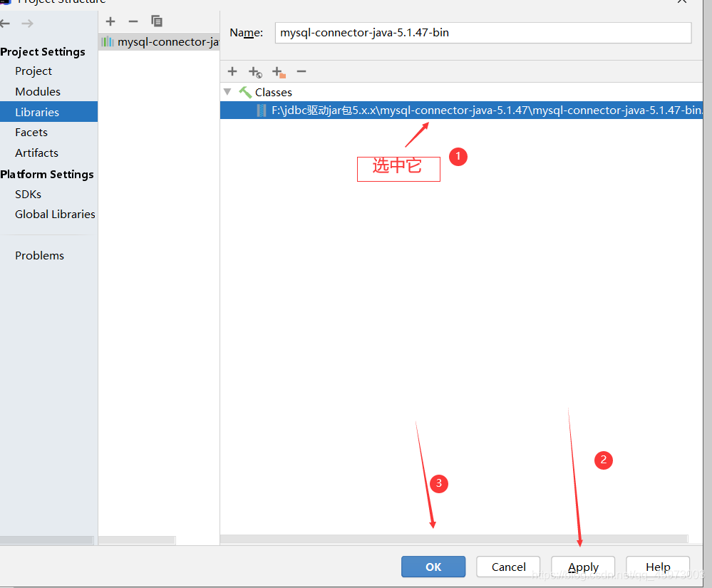Select the Classes tree row label
Viewport: 712px width, 588px height.
[x=274, y=92]
